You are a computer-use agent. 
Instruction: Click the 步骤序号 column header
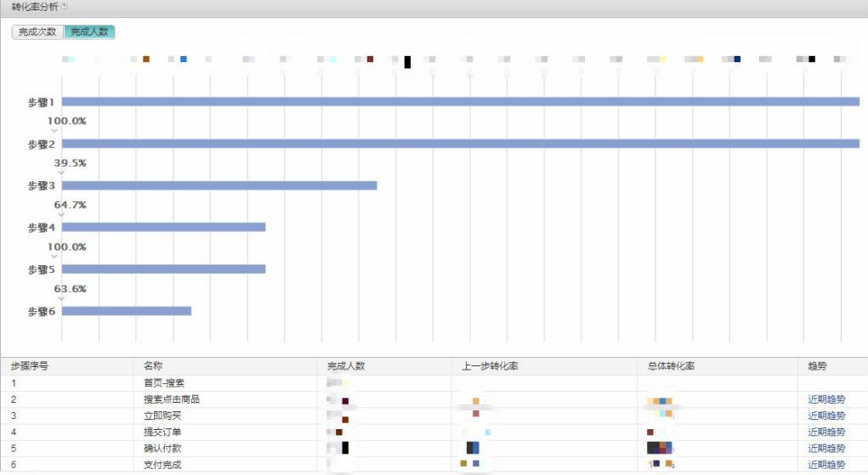click(x=30, y=366)
